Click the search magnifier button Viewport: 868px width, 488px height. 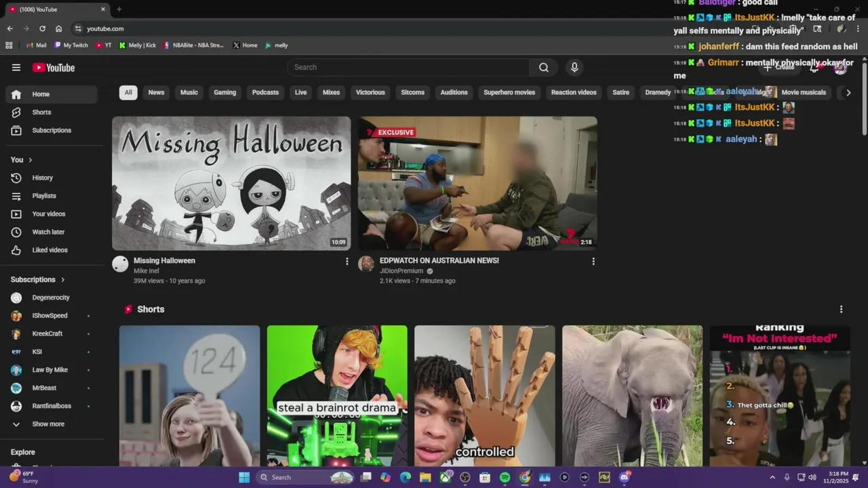(544, 67)
